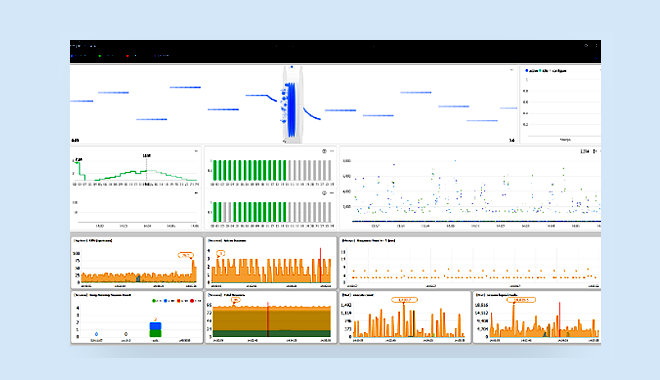Click the blue status dot in the black header
The image size is (660, 380).
[72, 56]
